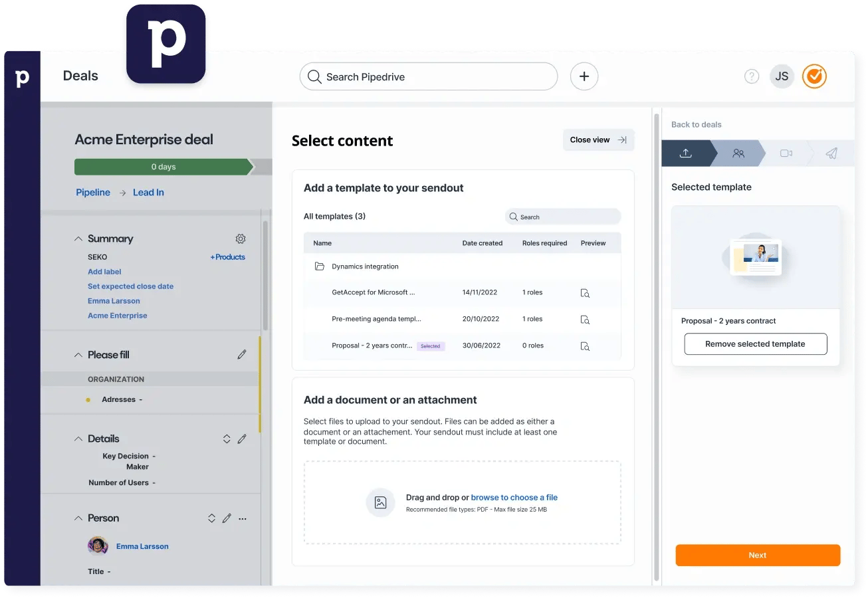Screen dimensions: 868x598
Task: Reorder Person section with up-down arrows
Action: (211, 518)
